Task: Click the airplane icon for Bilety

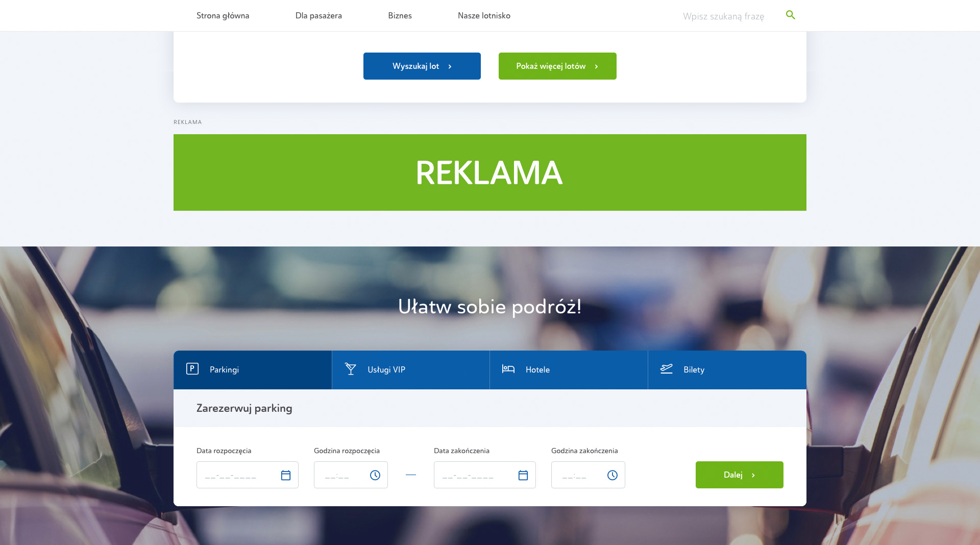Action: click(667, 368)
